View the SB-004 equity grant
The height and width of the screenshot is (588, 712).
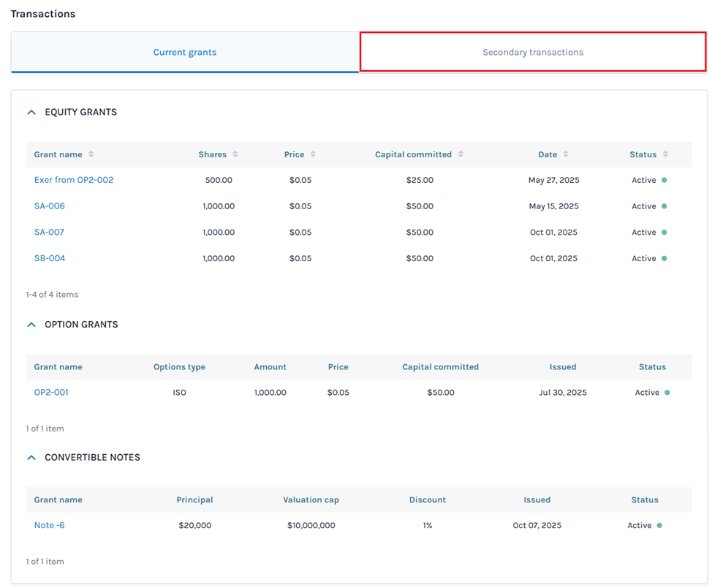(49, 258)
